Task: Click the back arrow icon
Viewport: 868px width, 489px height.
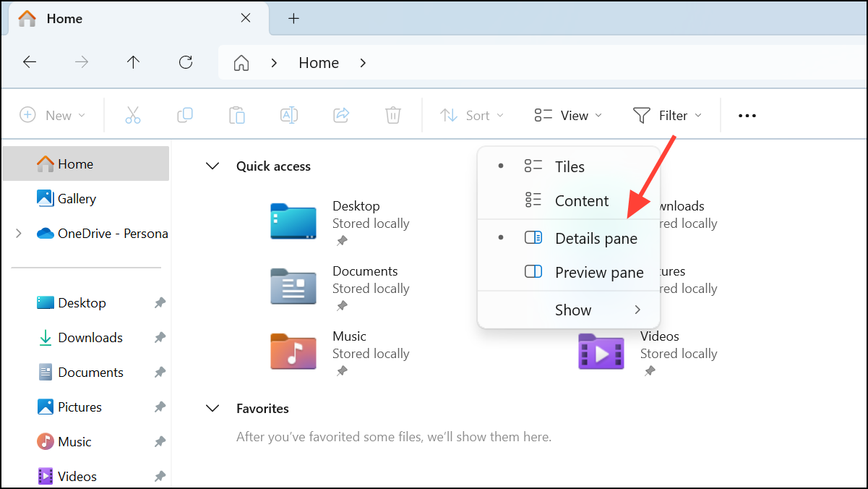Action: 30,62
